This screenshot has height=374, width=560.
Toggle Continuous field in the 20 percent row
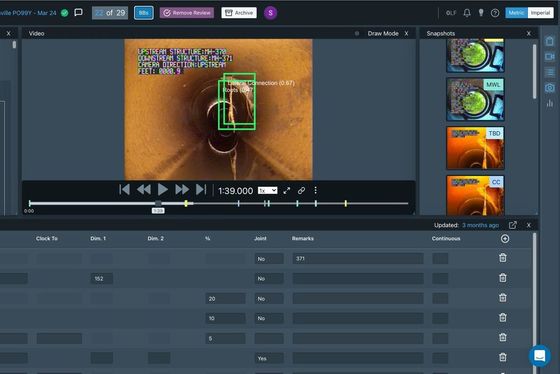(x=440, y=299)
